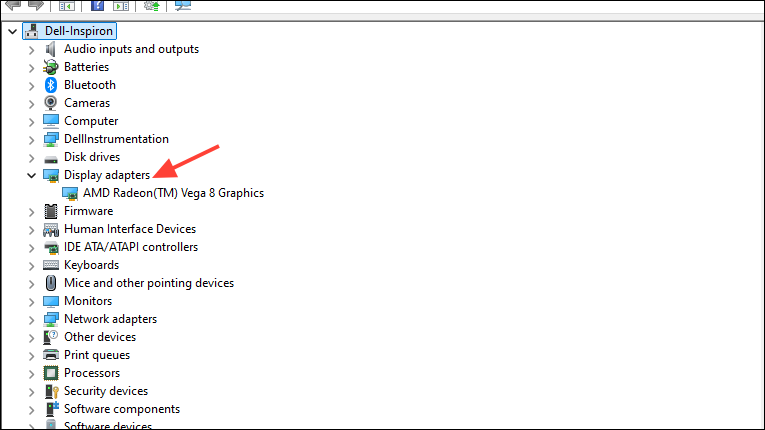Click the Security devices key icon
The width and height of the screenshot is (765, 430).
(x=51, y=391)
